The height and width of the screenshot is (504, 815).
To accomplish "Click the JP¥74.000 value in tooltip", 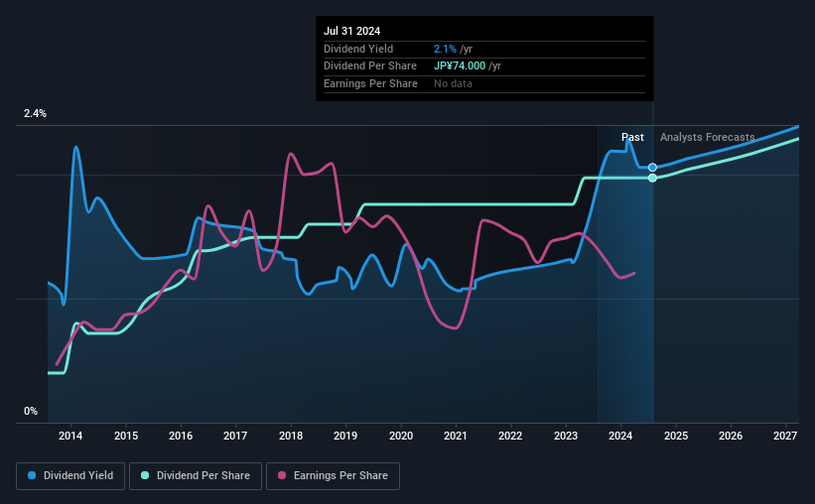I will coord(460,66).
